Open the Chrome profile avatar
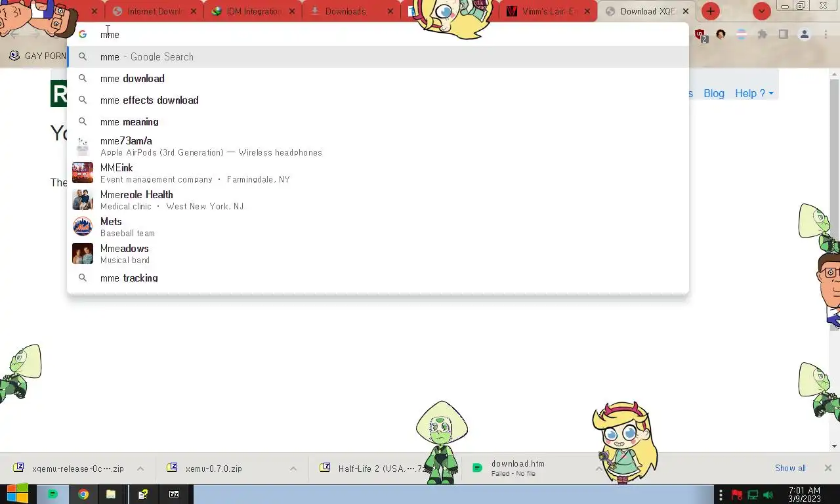 click(x=804, y=35)
